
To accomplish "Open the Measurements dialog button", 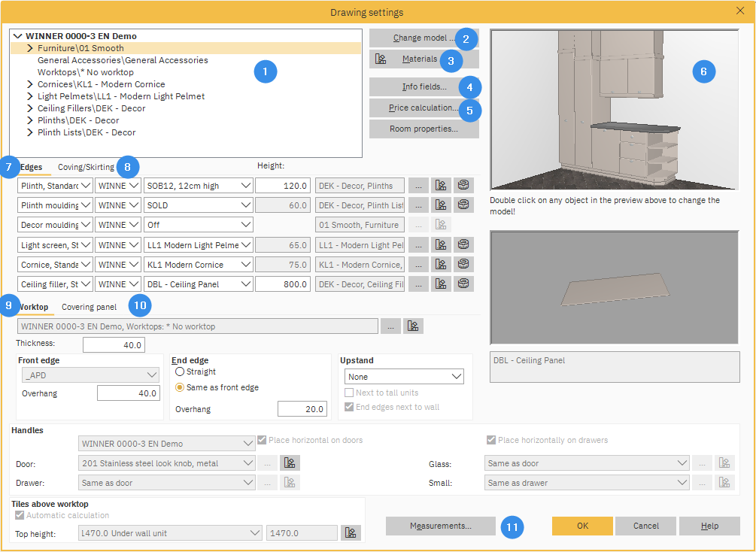I will (x=440, y=526).
